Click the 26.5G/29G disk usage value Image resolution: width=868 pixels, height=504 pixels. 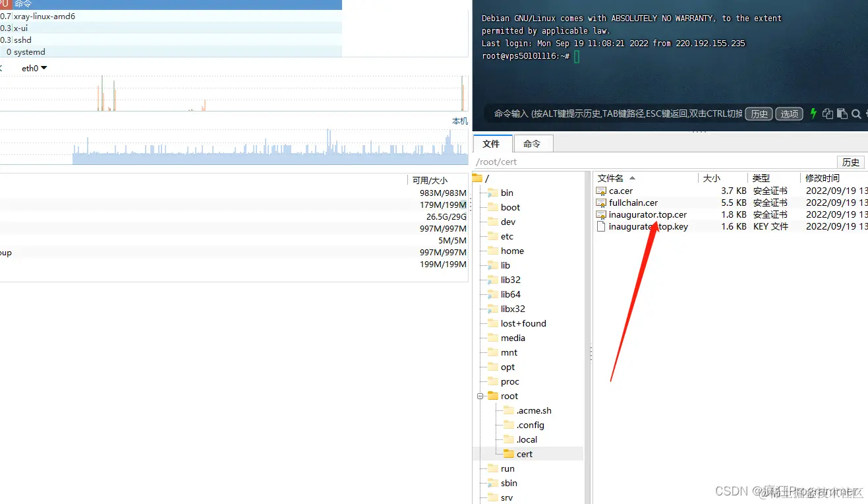(x=446, y=216)
